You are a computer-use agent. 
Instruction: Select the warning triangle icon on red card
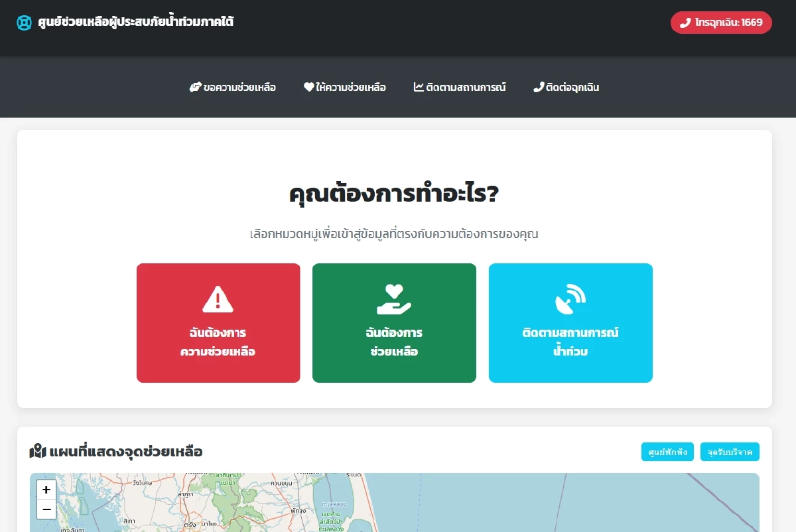click(x=218, y=299)
